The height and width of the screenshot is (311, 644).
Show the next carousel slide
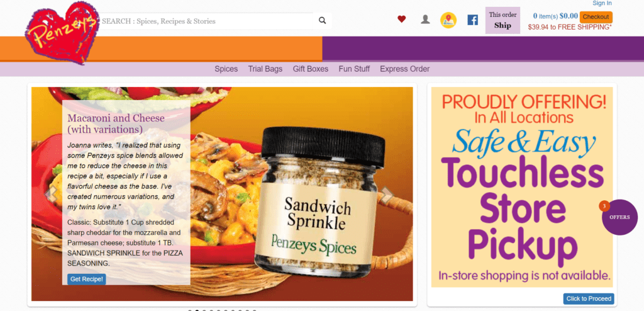[x=386, y=195]
